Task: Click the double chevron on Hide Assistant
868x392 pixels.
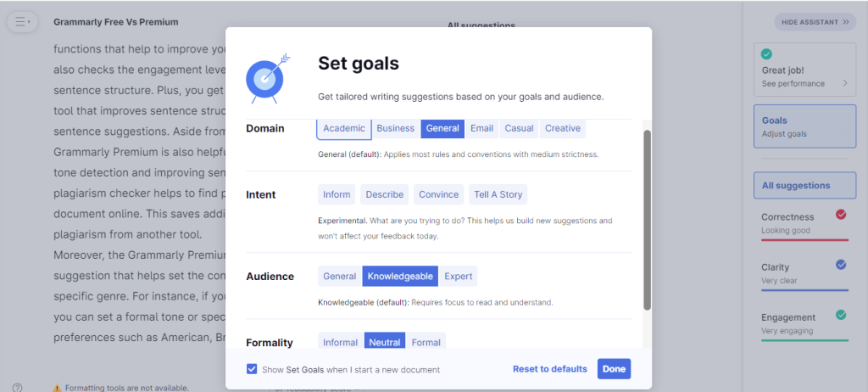Action: pyautogui.click(x=845, y=22)
